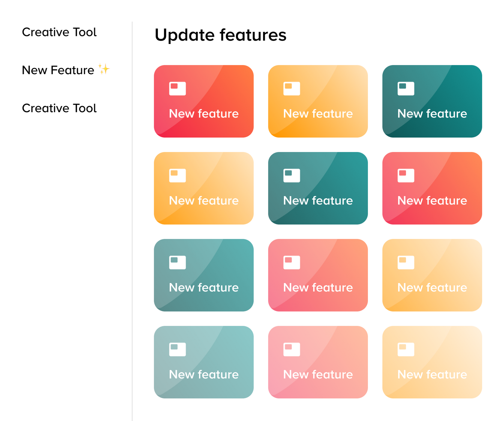Click the New feature text on the top-row red card
Screen dimensions: 504x421
[x=204, y=114]
